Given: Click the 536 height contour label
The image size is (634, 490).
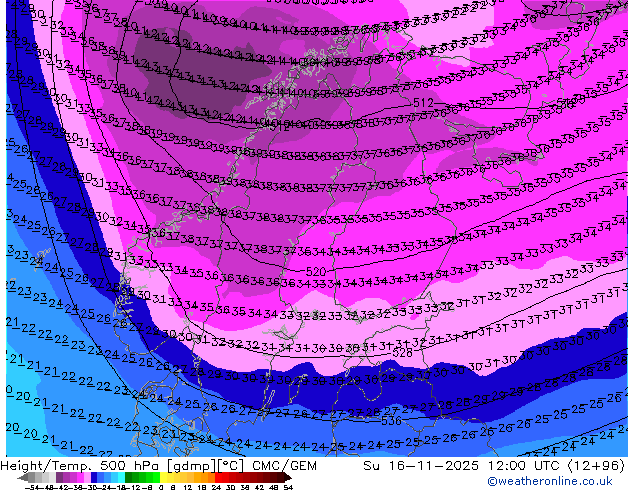Looking at the screenshot, I should point(391,421).
